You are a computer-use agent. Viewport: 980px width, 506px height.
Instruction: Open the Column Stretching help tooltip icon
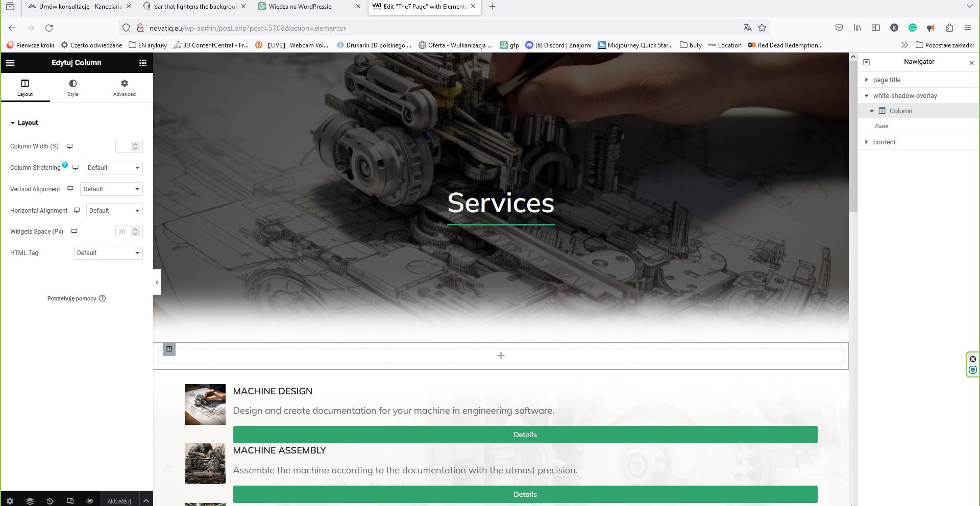(x=65, y=165)
